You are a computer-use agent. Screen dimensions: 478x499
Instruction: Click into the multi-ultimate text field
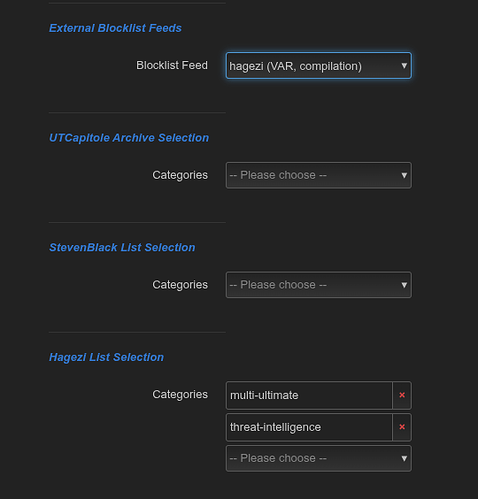(309, 395)
